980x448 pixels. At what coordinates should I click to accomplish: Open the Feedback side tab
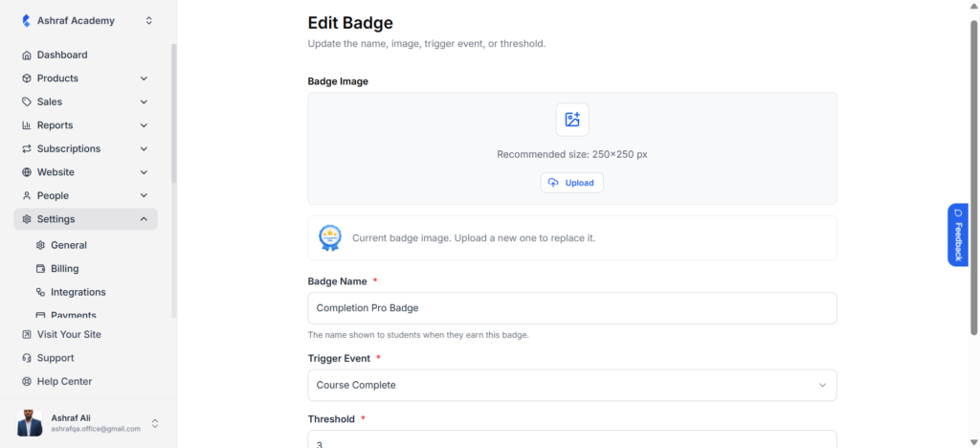(957, 235)
